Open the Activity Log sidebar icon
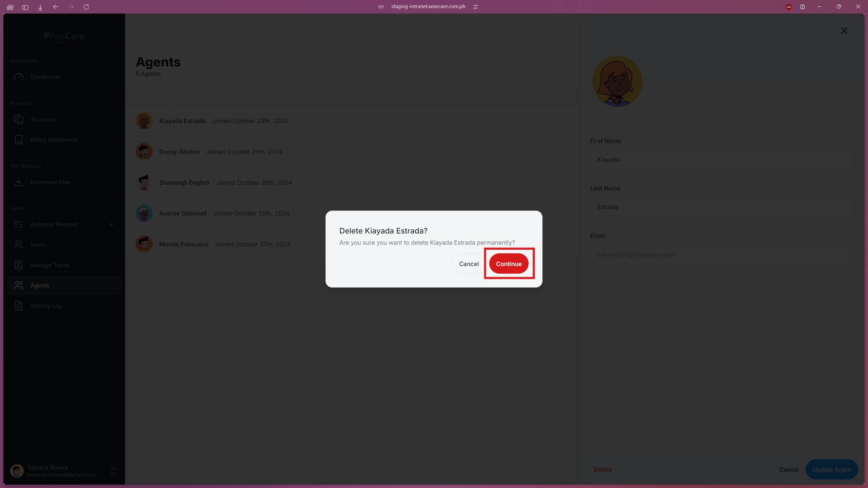868x488 pixels. coord(19,306)
